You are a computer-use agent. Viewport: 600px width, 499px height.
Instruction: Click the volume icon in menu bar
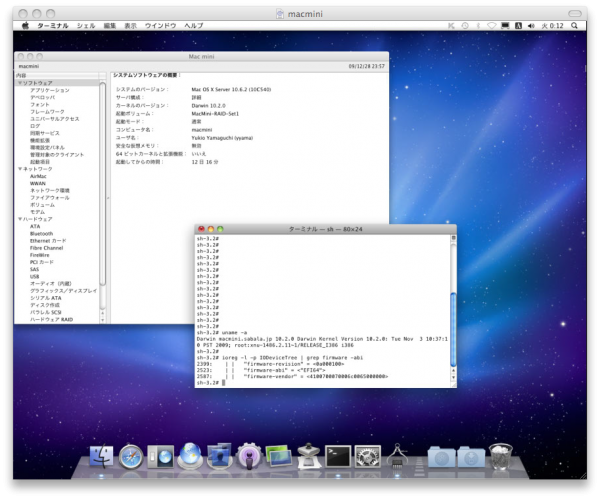(531, 26)
